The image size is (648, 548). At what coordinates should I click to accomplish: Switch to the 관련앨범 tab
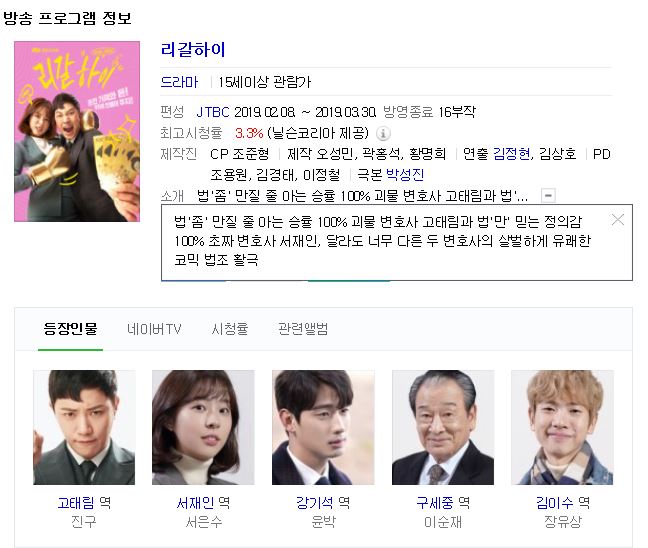click(303, 329)
